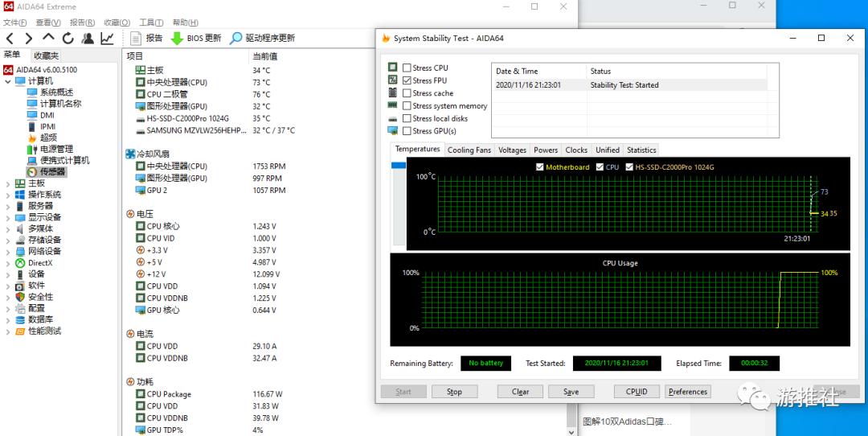Image resolution: width=868 pixels, height=436 pixels.
Task: Toggle the CPU graph legend checkbox
Action: coord(600,167)
